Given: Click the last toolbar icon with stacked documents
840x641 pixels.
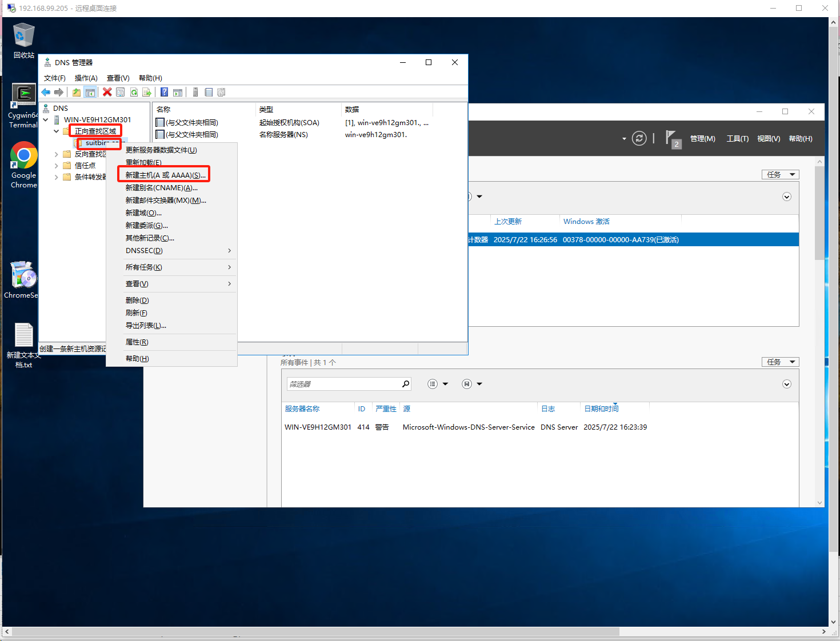Looking at the screenshot, I should [222, 92].
